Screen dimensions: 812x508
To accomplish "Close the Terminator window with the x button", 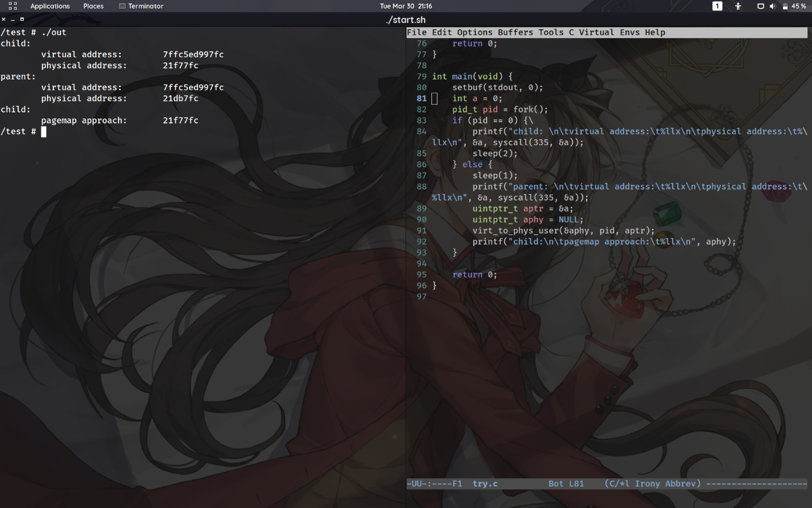I will click(4, 19).
